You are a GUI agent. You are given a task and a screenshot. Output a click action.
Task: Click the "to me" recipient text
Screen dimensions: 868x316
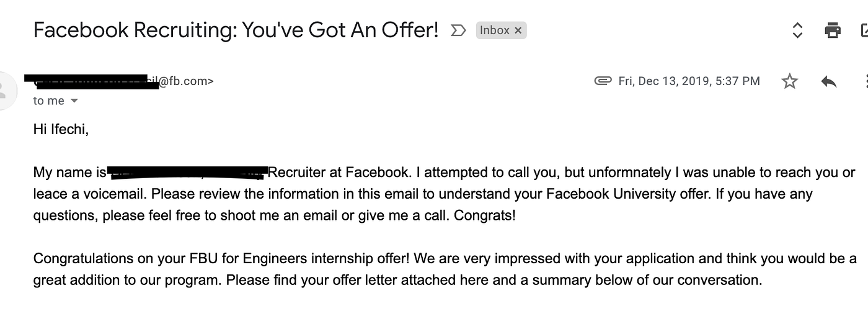coord(48,101)
